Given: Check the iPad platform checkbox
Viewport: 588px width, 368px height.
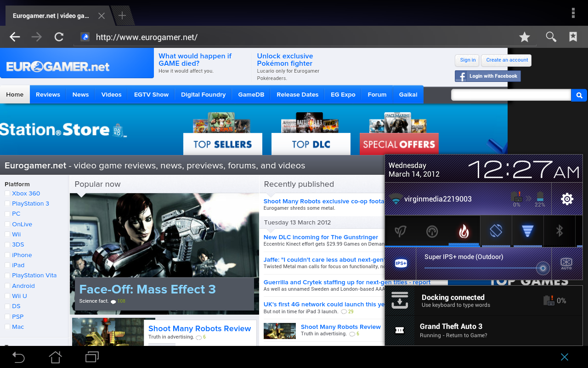Looking at the screenshot, I should [x=7, y=265].
